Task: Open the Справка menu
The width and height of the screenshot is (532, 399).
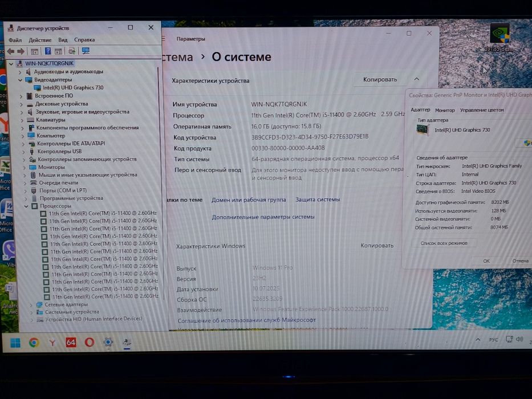Action: pyautogui.click(x=84, y=40)
